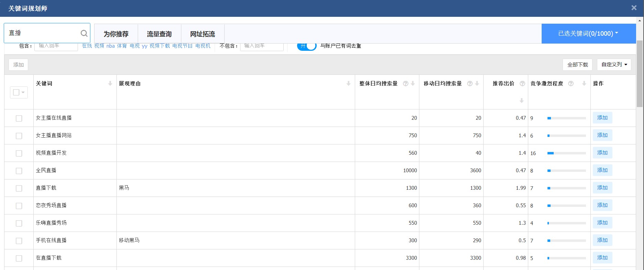Click the yy filter link
Image resolution: width=644 pixels, height=270 pixels.
click(x=145, y=46)
